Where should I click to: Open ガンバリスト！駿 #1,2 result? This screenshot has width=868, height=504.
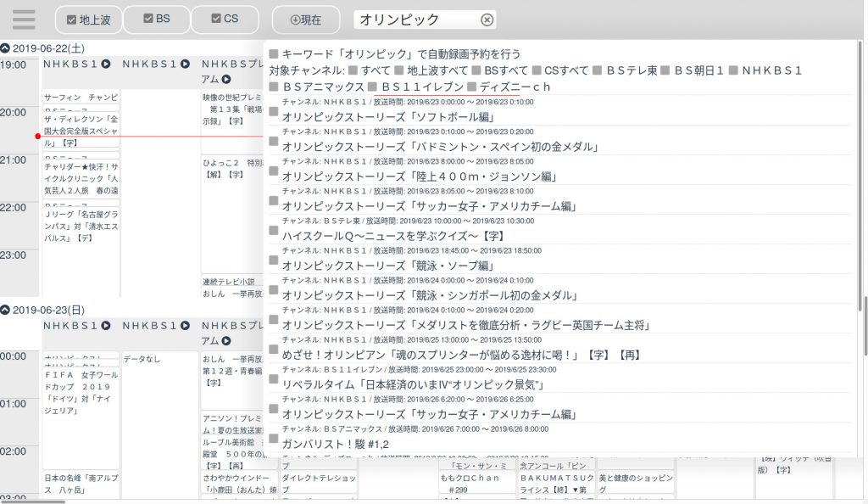click(336, 445)
